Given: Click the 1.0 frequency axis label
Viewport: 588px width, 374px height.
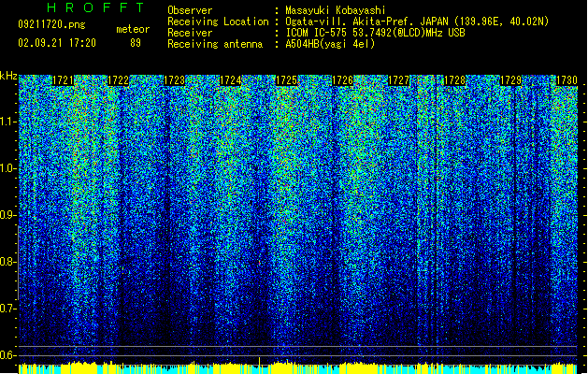Looking at the screenshot, I should (7, 168).
